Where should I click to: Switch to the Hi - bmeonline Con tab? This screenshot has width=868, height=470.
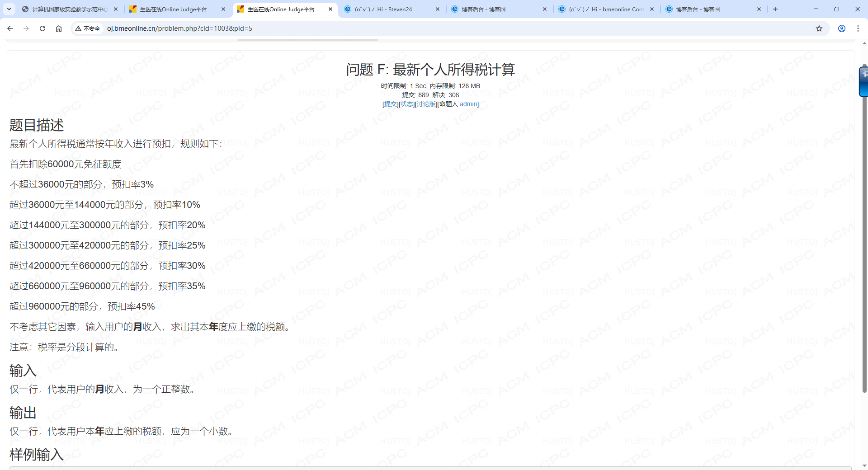606,9
